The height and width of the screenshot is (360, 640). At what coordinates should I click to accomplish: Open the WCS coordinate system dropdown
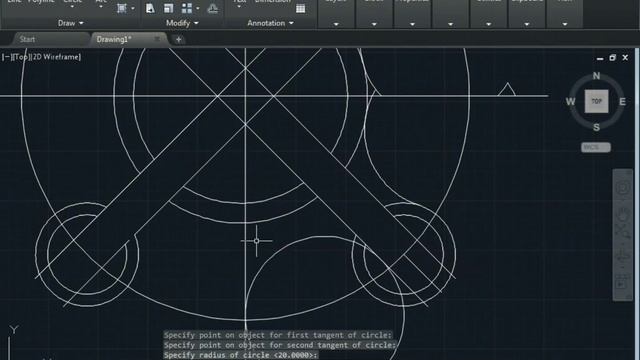(596, 147)
